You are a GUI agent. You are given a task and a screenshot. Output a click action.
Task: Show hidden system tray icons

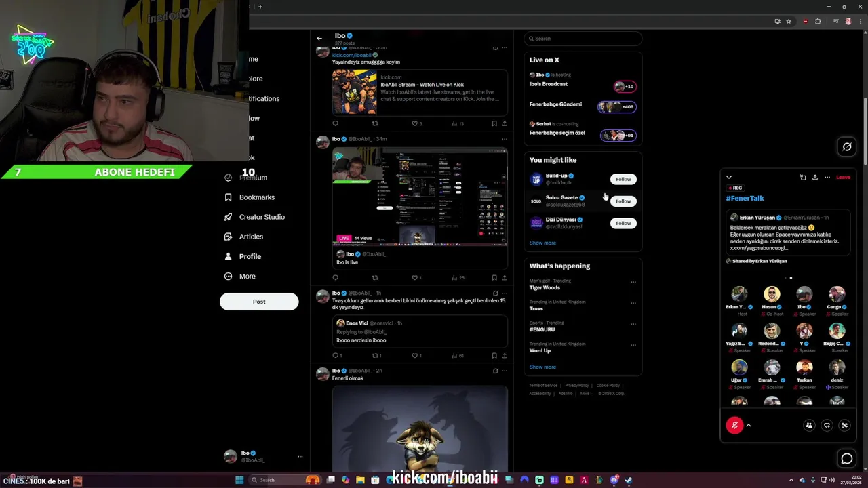[791, 480]
